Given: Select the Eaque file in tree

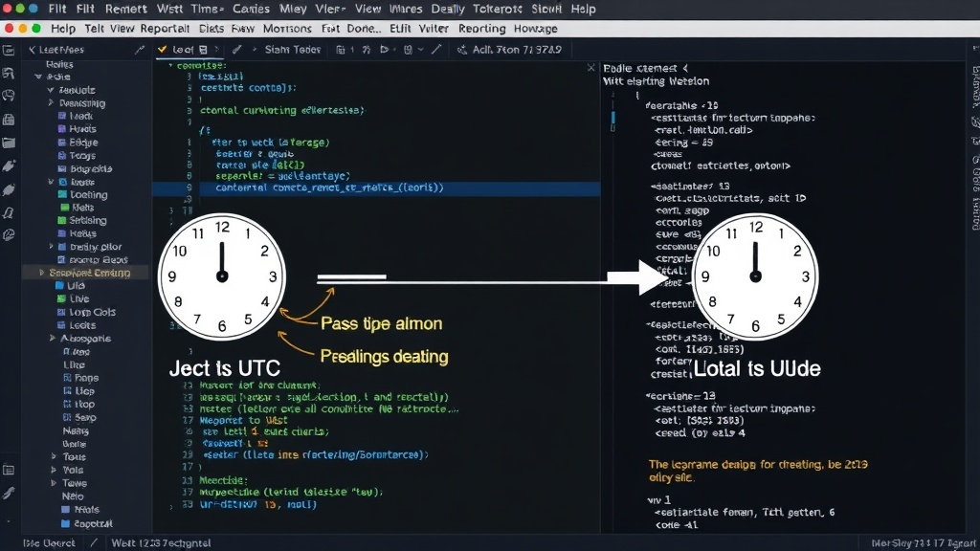Looking at the screenshot, I should (83, 143).
